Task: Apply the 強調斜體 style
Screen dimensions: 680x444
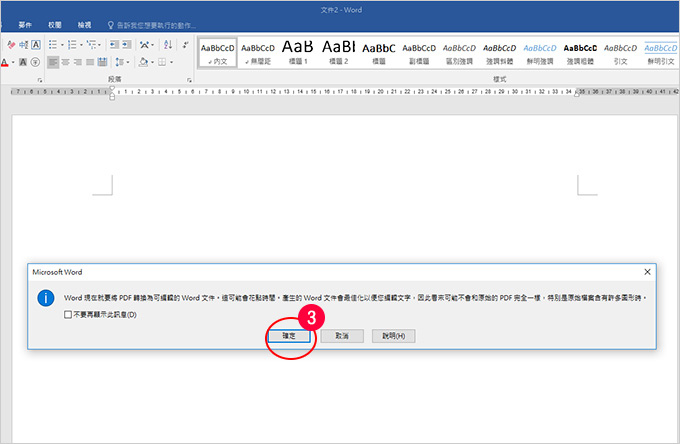Action: pos(500,53)
